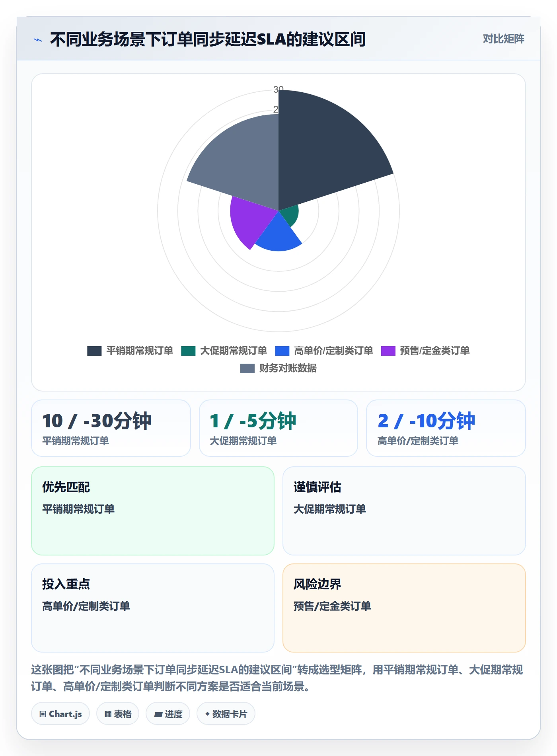The image size is (557, 756).
Task: Click the blue legend color swatch
Action: point(282,351)
